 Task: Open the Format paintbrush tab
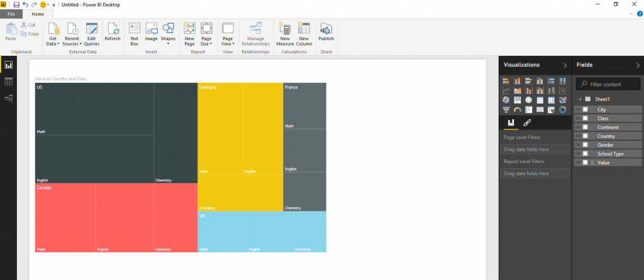(526, 122)
